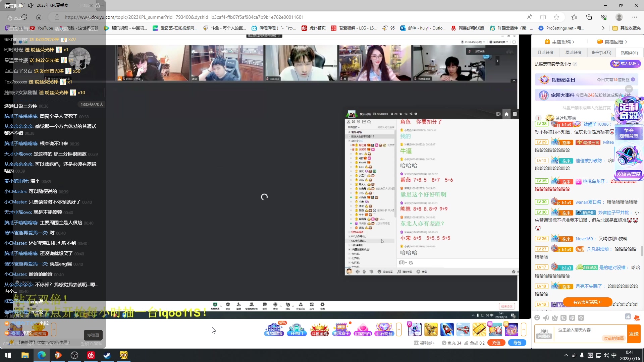
Task: Open the meeting 设置 gear icon
Action: (322, 306)
